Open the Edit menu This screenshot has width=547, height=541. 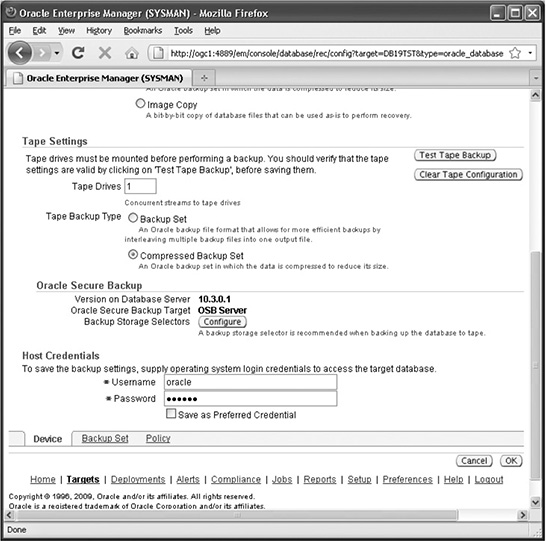(39, 31)
